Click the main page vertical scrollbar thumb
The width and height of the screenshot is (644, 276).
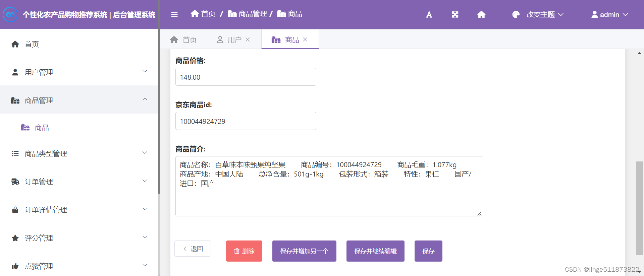click(x=639, y=208)
